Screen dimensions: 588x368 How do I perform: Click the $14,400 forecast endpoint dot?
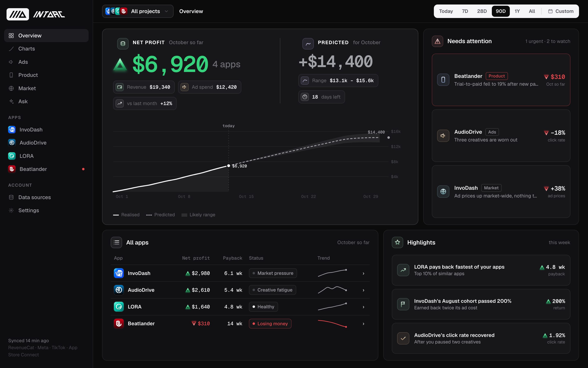(389, 138)
